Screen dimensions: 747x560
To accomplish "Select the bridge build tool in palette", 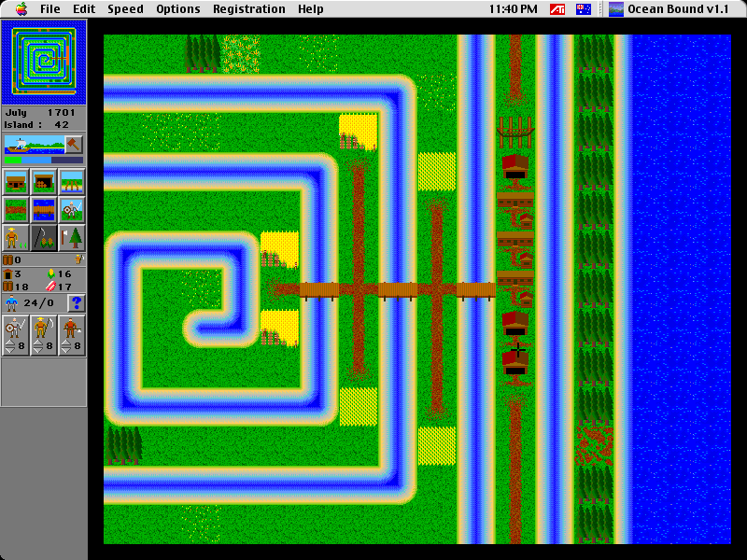I will (x=44, y=209).
